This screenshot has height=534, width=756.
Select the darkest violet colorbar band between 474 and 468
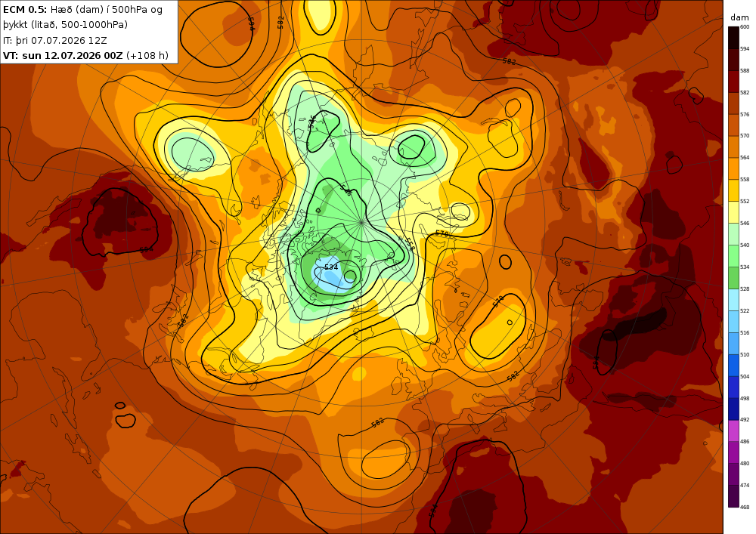pos(733,496)
